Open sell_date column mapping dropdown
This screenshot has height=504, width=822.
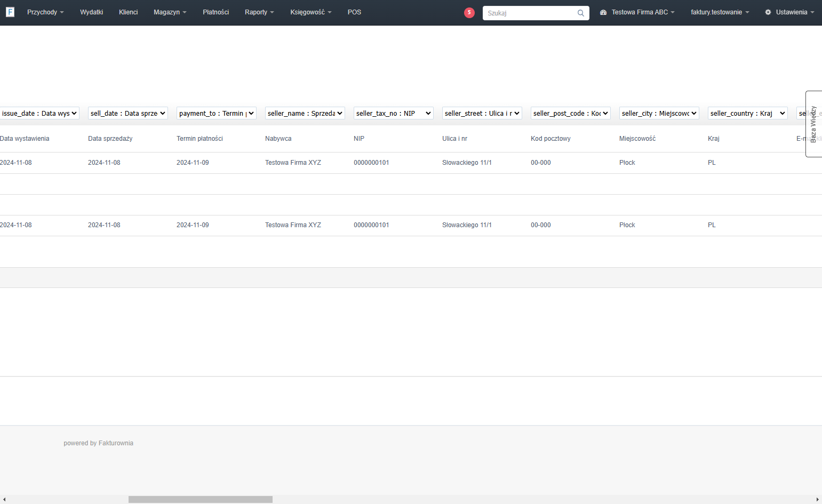(x=128, y=113)
